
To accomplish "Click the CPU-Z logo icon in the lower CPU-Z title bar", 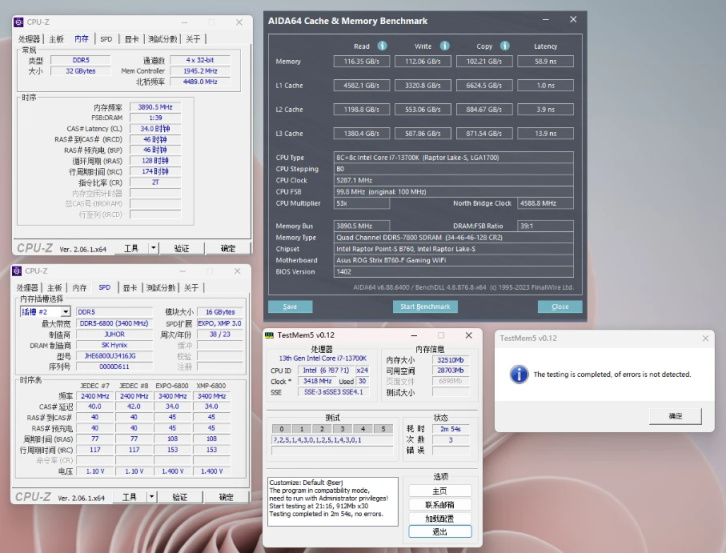I will tap(17, 271).
